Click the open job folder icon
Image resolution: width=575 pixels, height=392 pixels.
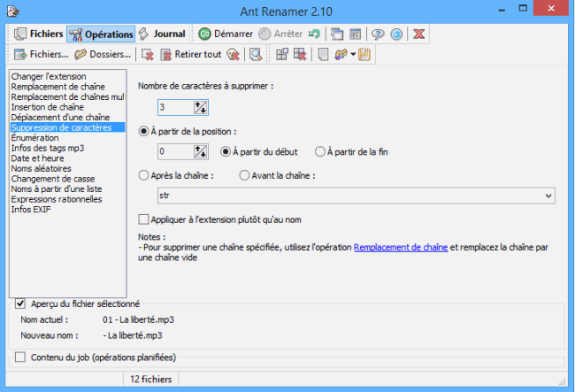(341, 55)
